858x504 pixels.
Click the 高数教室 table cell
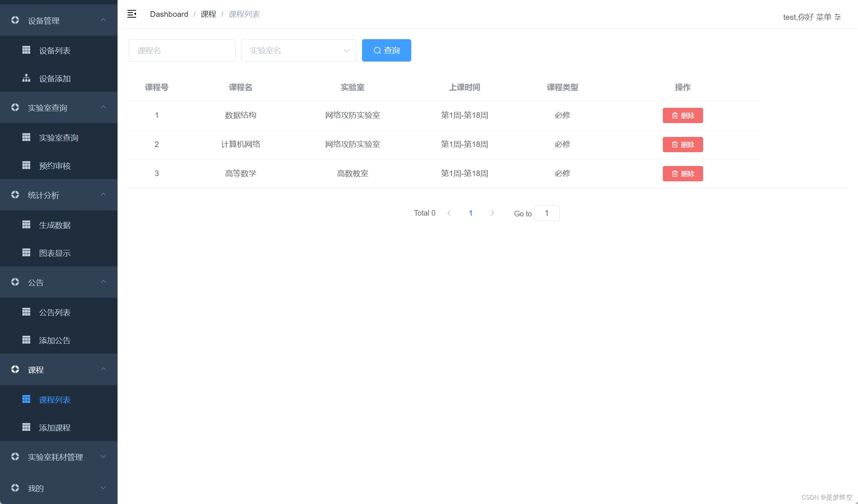coord(353,173)
